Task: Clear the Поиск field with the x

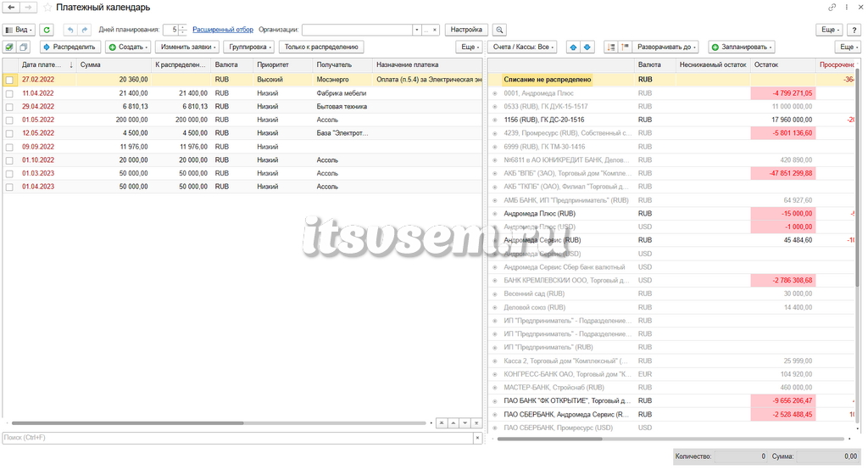Action: click(x=477, y=438)
